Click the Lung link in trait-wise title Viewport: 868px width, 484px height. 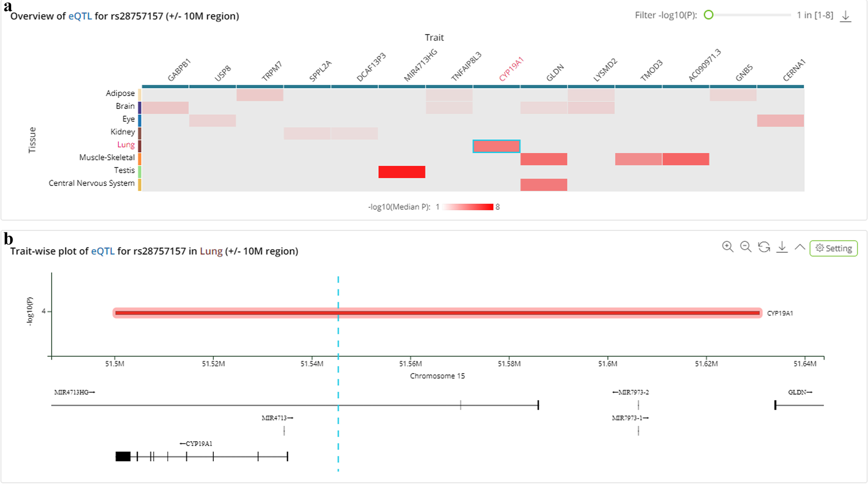211,251
